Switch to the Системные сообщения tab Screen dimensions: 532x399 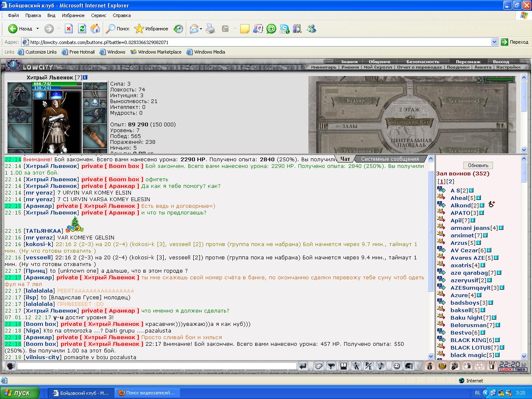[390, 159]
